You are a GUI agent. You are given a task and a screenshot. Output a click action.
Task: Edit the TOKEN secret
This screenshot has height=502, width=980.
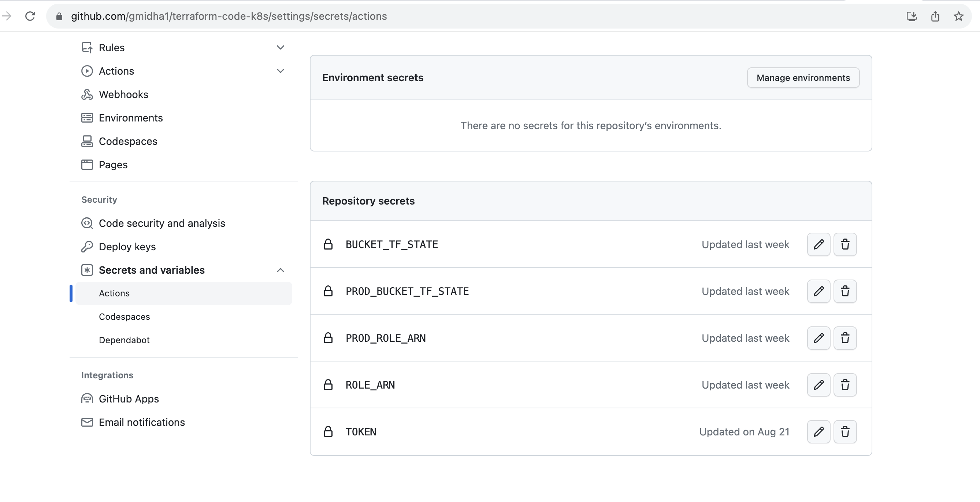(x=818, y=432)
